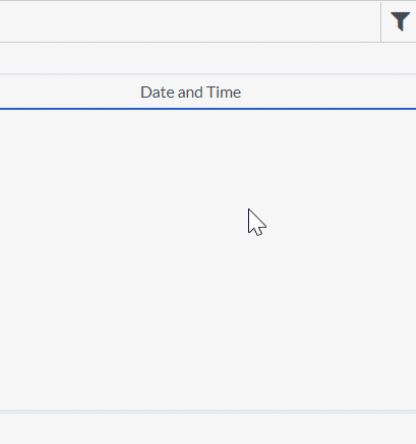Click the empty table body under Date and Time
The image size is (416, 444).
(x=208, y=260)
